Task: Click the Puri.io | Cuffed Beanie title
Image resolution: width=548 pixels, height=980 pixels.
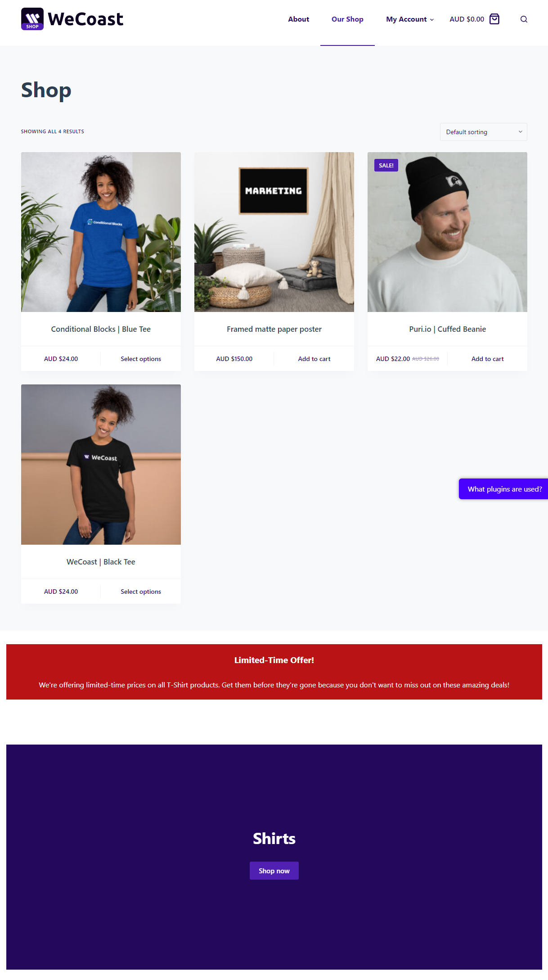Action: (x=447, y=329)
